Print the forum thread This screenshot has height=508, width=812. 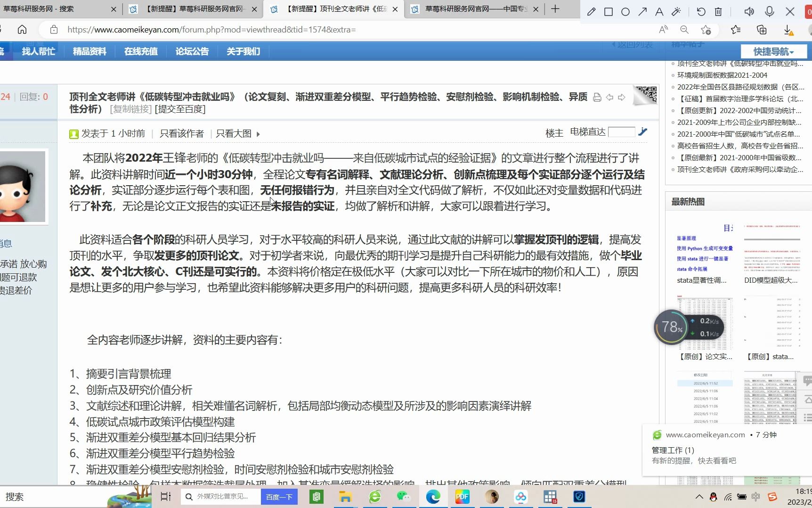tap(597, 97)
